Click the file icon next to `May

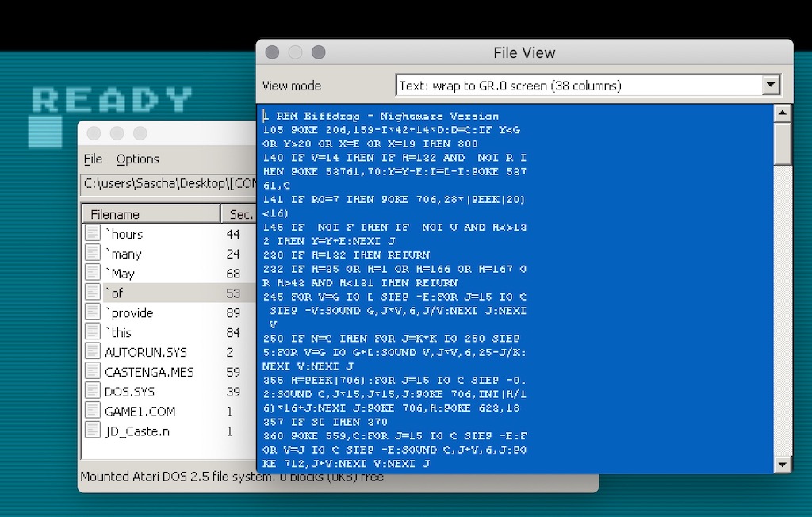[x=93, y=273]
